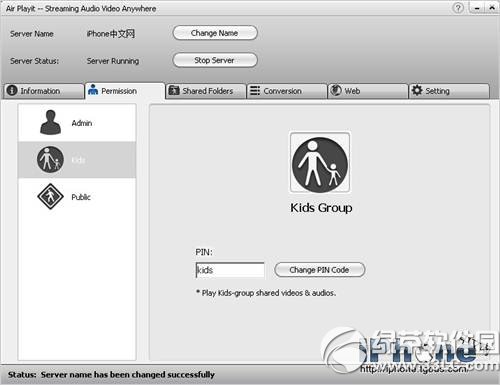Screen dimensions: 500x385
Task: Click the Conversion tab list icon
Action: click(x=255, y=91)
